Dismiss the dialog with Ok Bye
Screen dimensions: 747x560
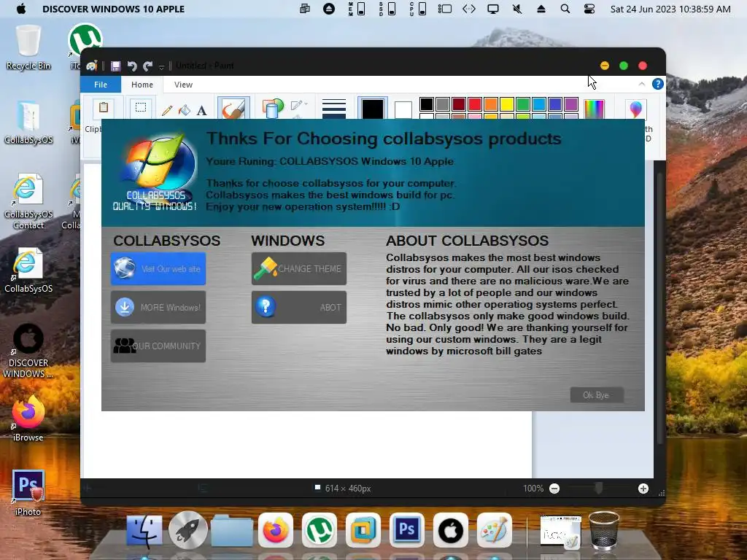click(597, 394)
